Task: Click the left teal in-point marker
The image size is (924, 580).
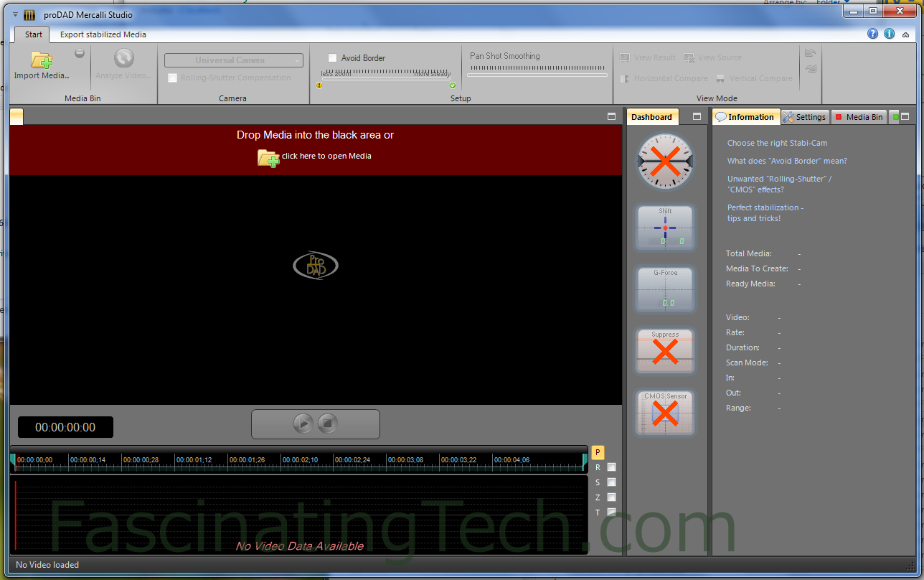Action: pos(13,461)
